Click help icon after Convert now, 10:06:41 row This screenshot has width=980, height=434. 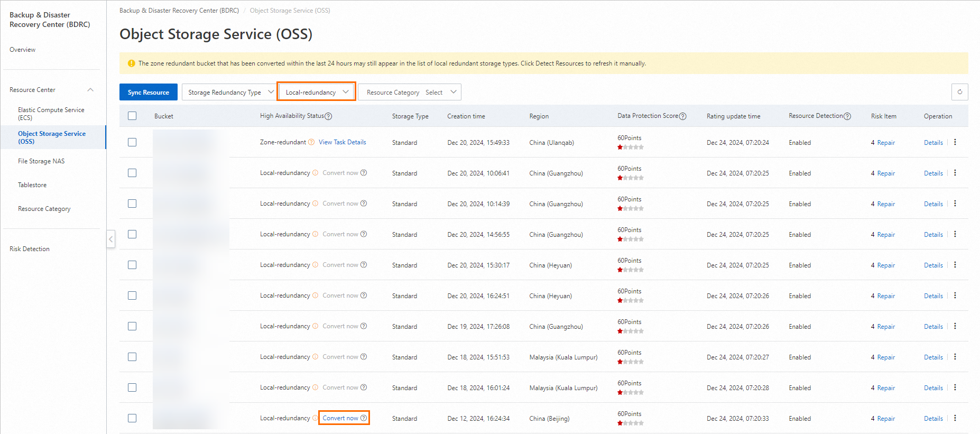pos(364,173)
